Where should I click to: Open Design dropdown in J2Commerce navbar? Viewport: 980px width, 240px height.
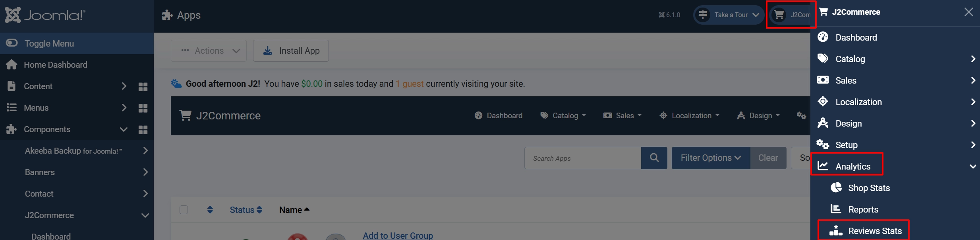click(x=758, y=115)
